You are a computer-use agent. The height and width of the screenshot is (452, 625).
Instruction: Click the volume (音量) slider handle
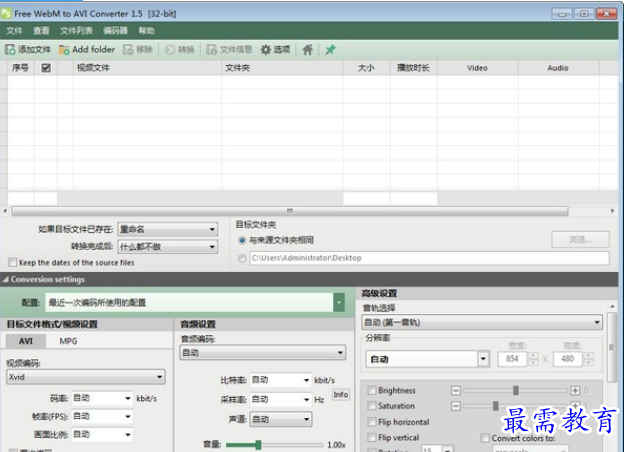coord(258,444)
